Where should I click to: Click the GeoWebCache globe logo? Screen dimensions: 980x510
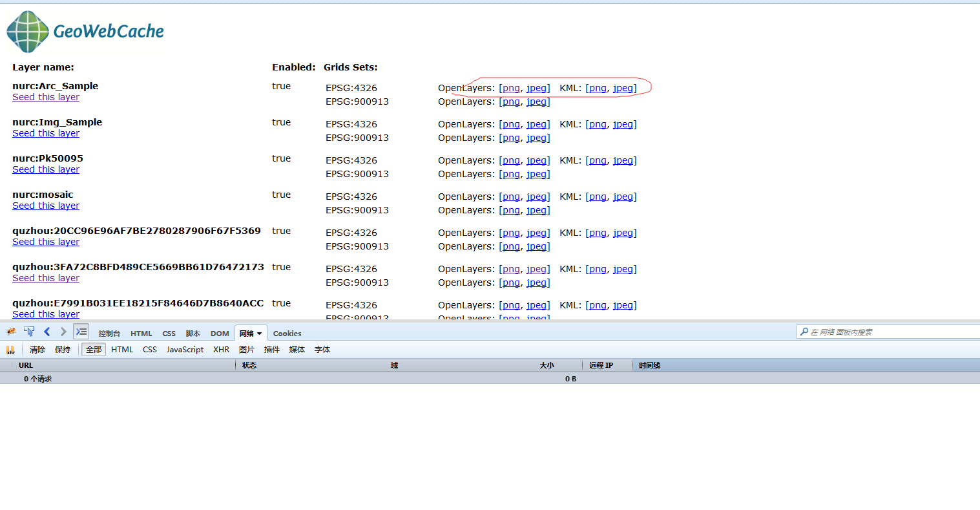point(28,31)
